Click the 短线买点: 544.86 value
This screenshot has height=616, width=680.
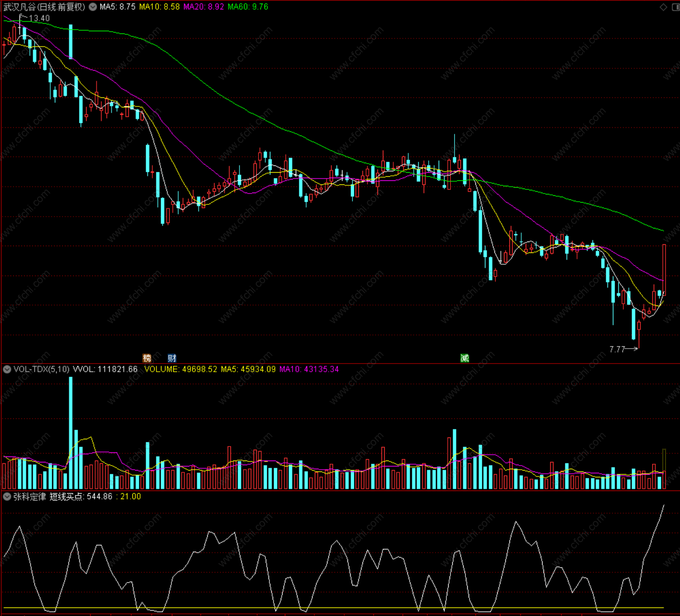click(81, 497)
